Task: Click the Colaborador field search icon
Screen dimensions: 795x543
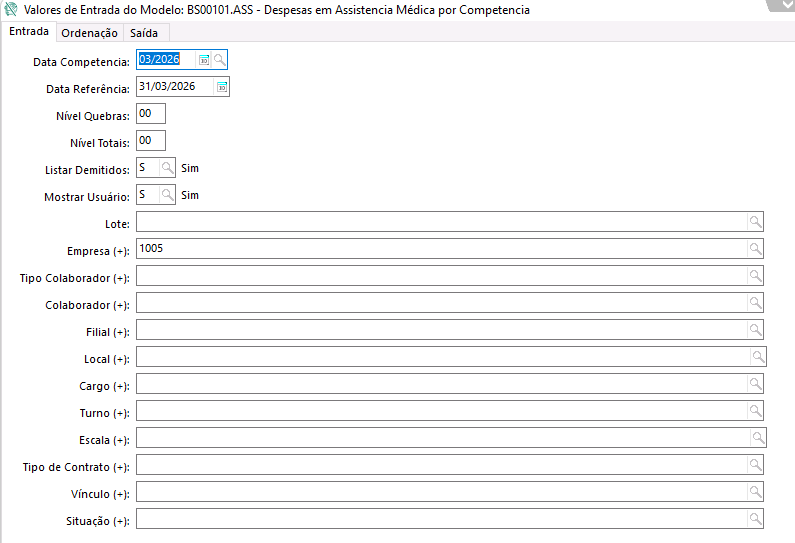Action: point(756,303)
